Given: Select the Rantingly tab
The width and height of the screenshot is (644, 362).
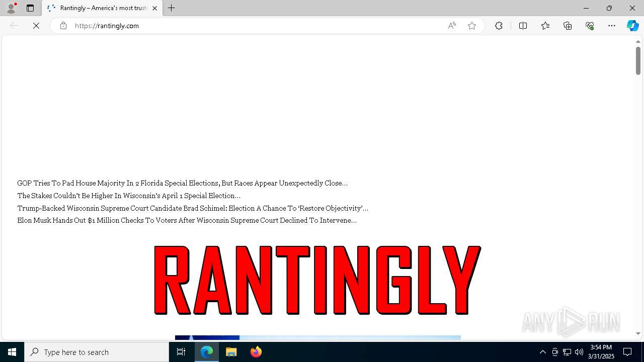Looking at the screenshot, I should click(102, 8).
